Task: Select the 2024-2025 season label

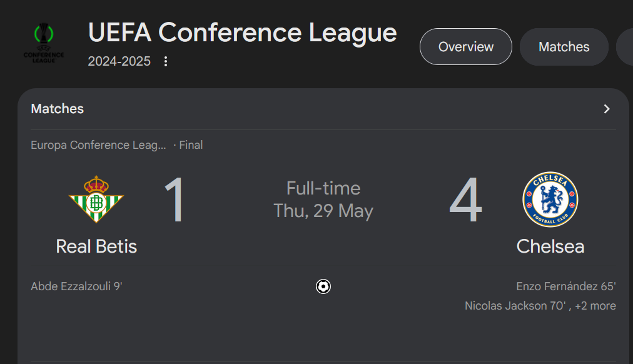Action: [x=119, y=61]
